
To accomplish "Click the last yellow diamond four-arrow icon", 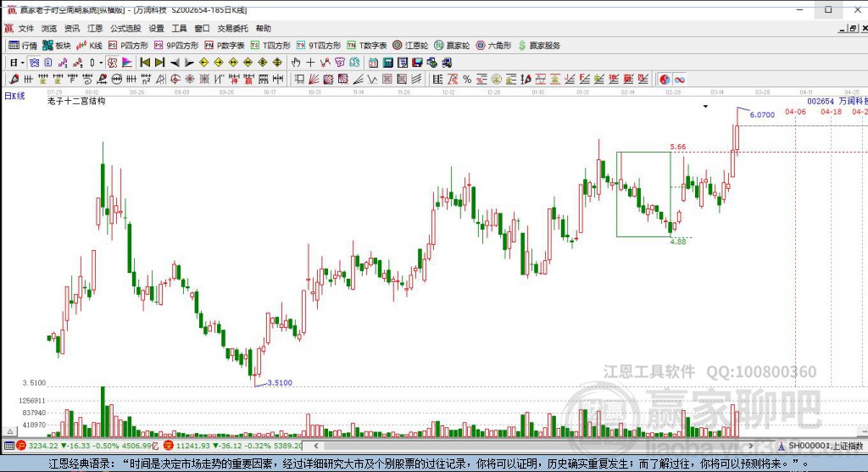I will [x=277, y=63].
